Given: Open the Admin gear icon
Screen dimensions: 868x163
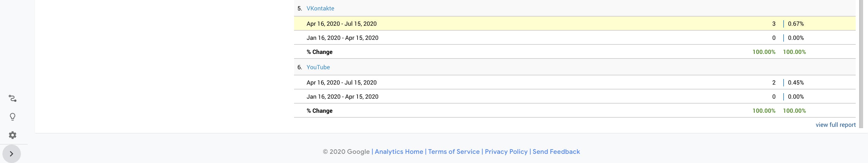Looking at the screenshot, I should tap(13, 135).
